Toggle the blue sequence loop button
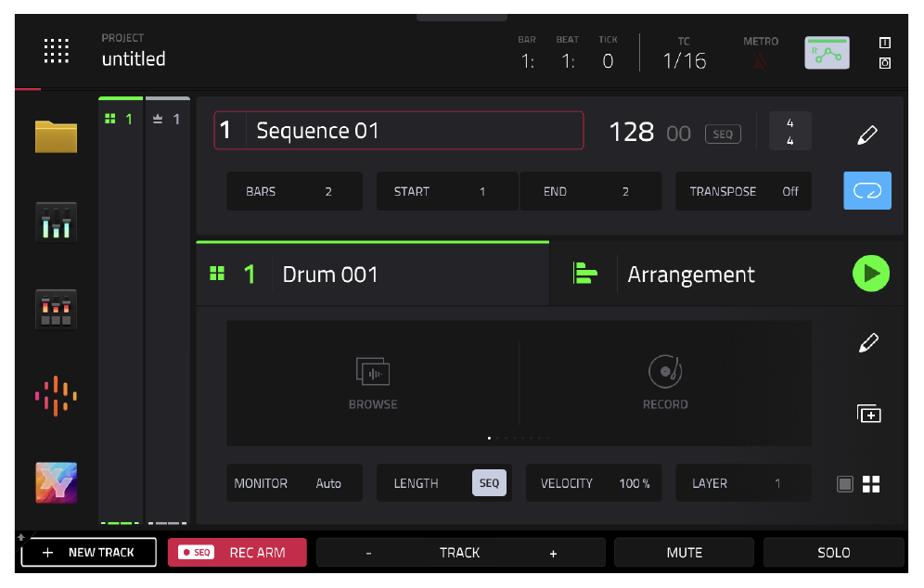This screenshot has height=588, width=924. (x=867, y=191)
